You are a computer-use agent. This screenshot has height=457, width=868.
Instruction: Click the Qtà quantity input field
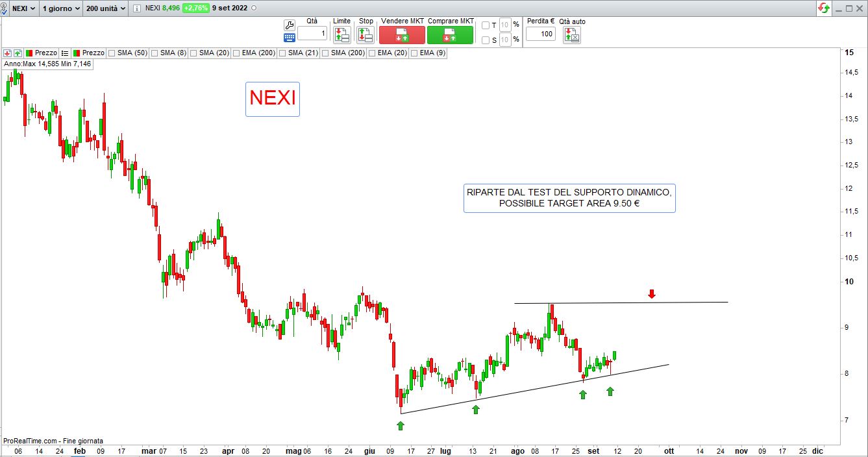click(312, 34)
